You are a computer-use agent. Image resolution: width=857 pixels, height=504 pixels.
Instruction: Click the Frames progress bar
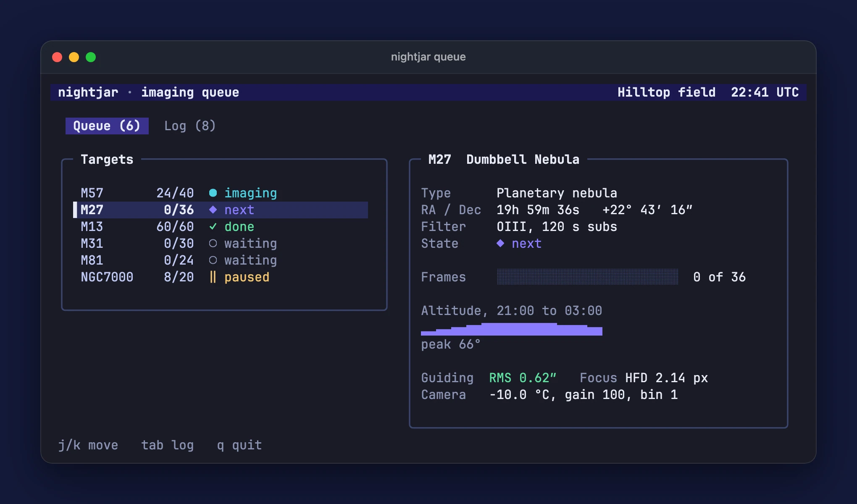587,277
